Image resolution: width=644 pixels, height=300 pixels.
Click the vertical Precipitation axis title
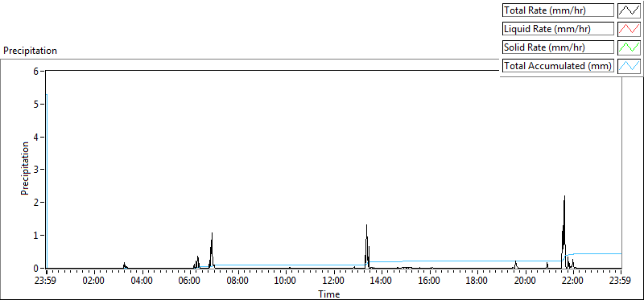[26, 168]
